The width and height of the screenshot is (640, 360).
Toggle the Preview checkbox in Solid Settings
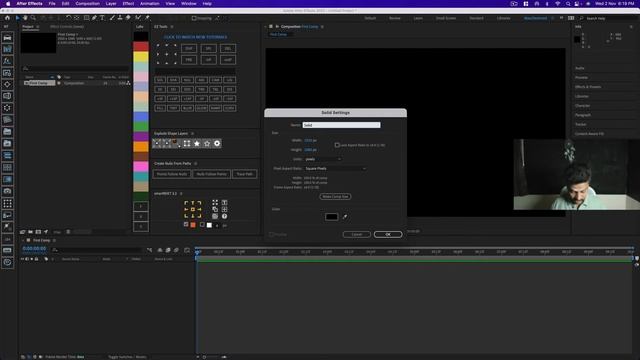tap(271, 234)
